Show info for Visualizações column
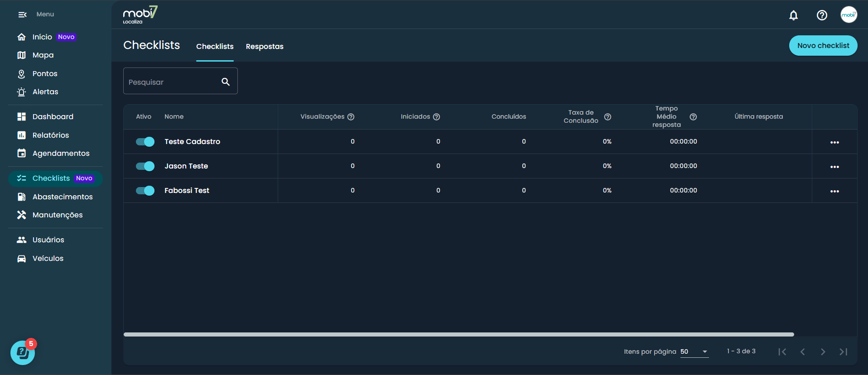Screen dimensions: 868x375 coord(351,117)
